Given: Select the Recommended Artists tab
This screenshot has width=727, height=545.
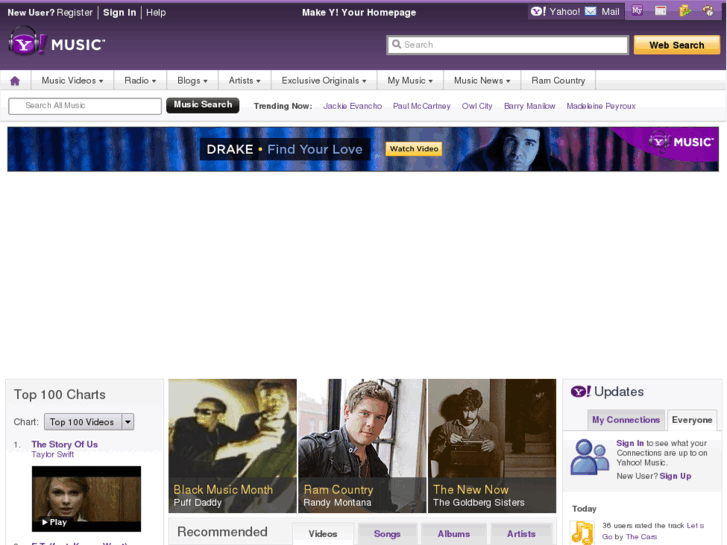Looking at the screenshot, I should (x=521, y=533).
